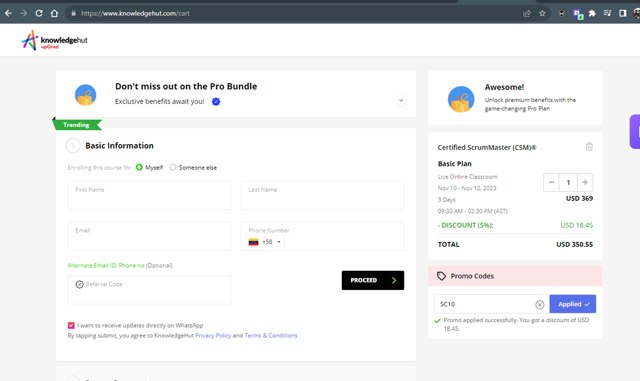
Task: Toggle the browser side panel icon
Action: click(x=622, y=13)
